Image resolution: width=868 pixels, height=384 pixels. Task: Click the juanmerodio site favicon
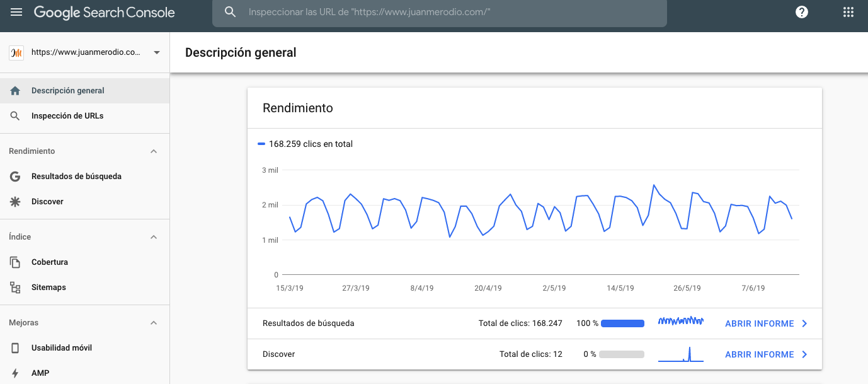tap(16, 53)
